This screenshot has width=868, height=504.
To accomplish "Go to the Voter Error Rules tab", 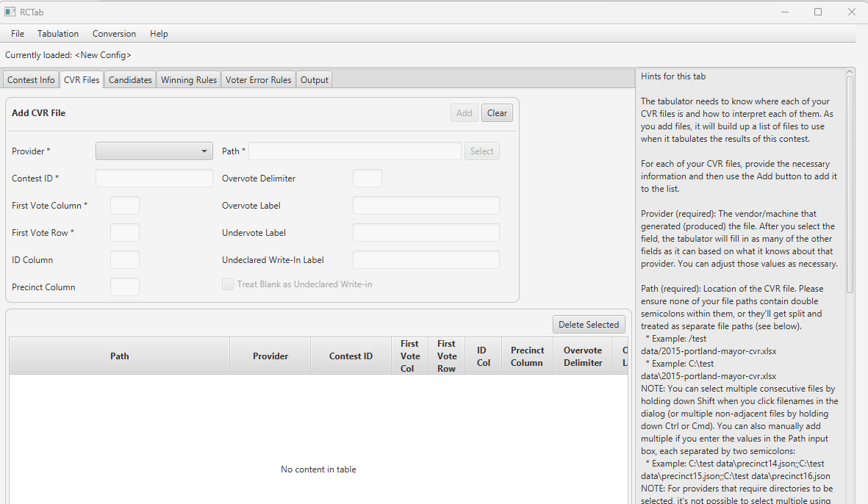I will [x=259, y=79].
